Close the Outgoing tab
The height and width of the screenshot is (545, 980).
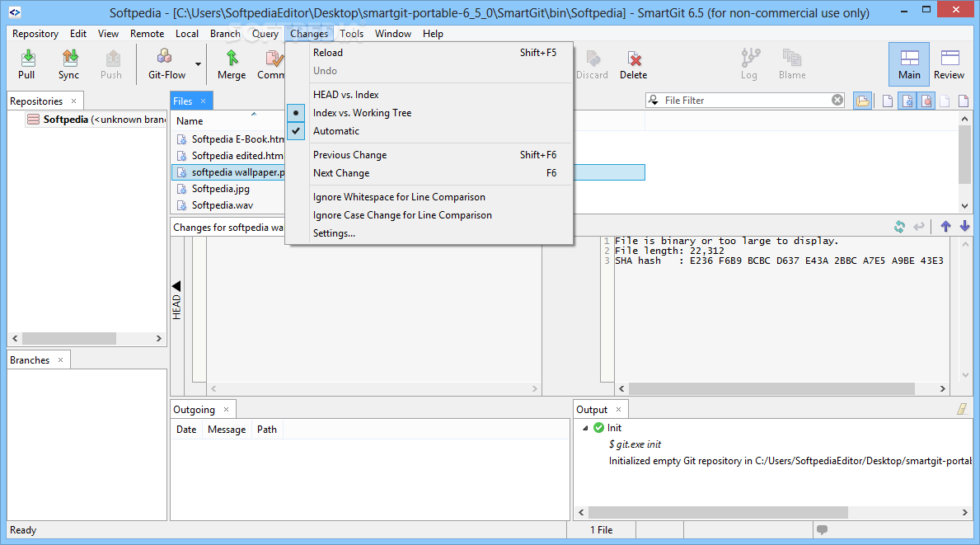227,410
